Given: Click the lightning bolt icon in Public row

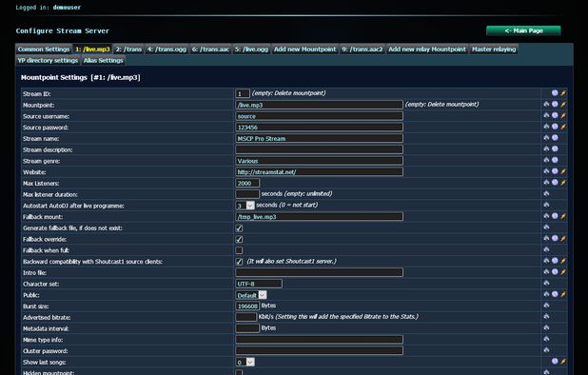Looking at the screenshot, I should (563, 294).
